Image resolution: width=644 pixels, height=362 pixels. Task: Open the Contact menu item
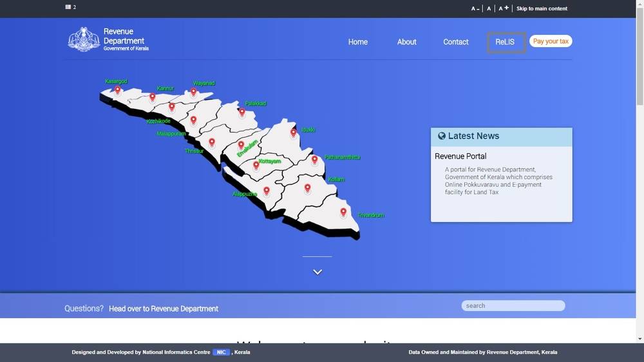coord(456,42)
